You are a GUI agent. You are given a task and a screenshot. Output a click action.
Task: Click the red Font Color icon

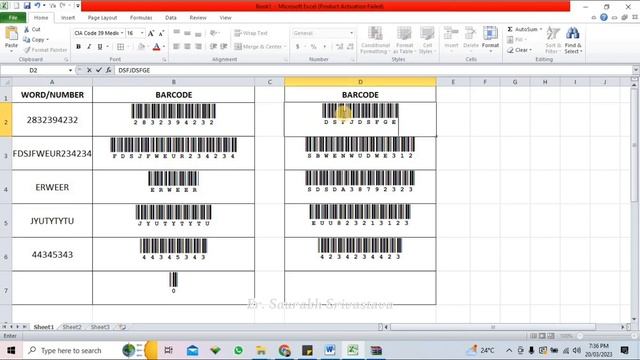point(156,47)
